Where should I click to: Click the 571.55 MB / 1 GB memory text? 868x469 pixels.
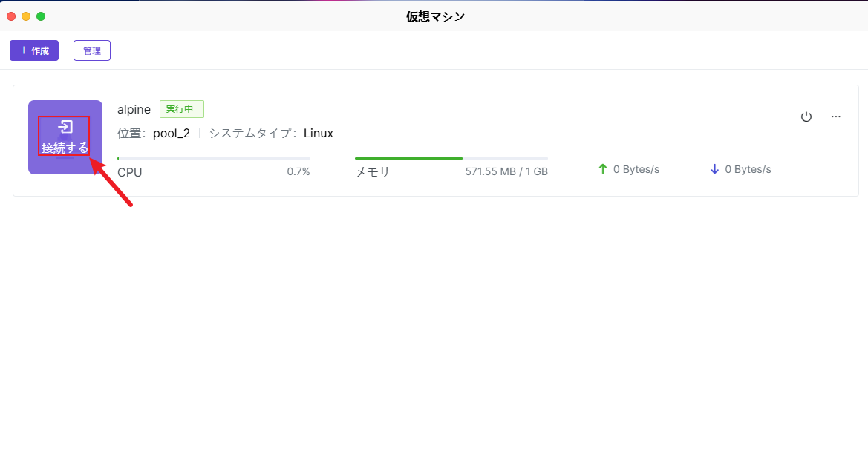click(506, 170)
